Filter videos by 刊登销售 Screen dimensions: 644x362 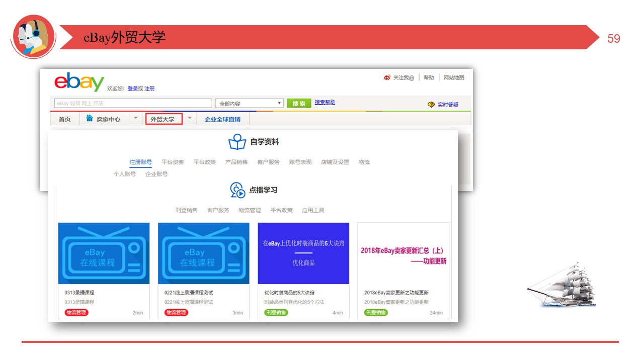click(187, 210)
